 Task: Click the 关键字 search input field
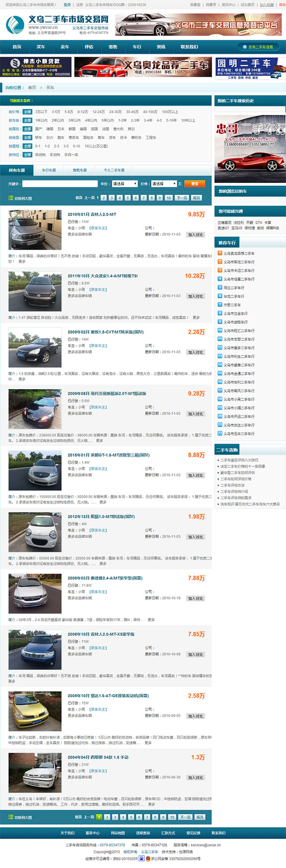coord(60,184)
